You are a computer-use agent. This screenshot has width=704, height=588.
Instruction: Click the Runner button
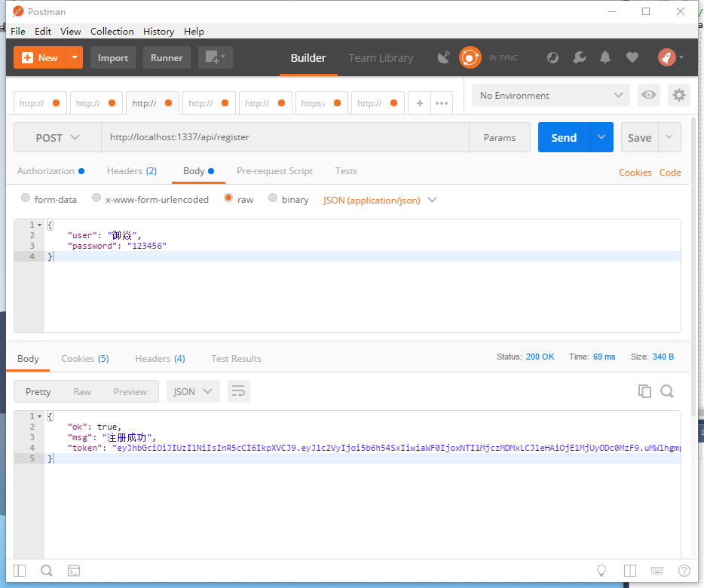[x=167, y=57]
